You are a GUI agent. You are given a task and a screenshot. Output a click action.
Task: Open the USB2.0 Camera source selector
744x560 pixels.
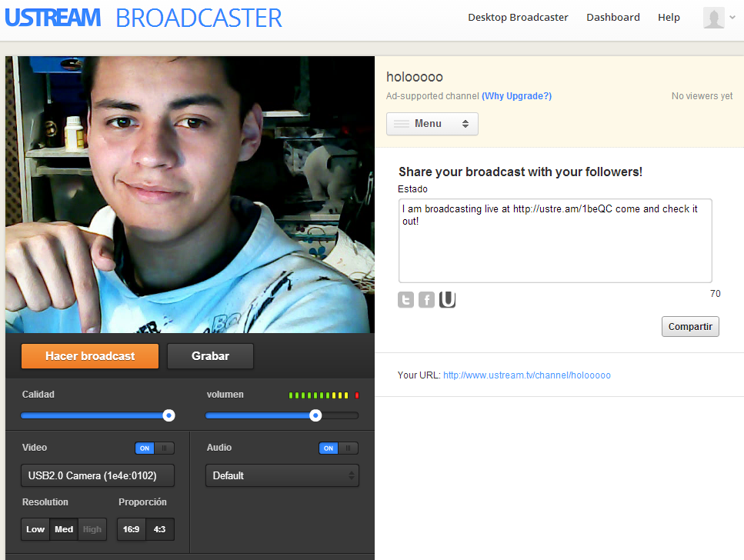[98, 475]
